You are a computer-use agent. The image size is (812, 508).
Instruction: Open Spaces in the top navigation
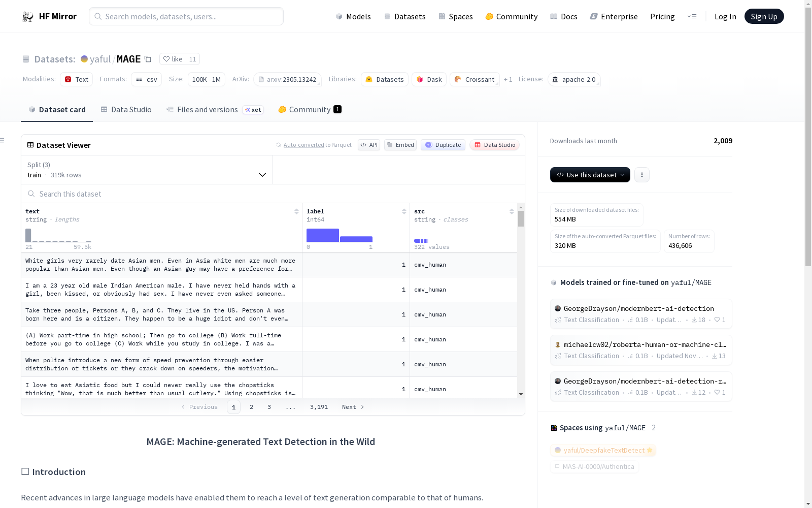pos(456,17)
